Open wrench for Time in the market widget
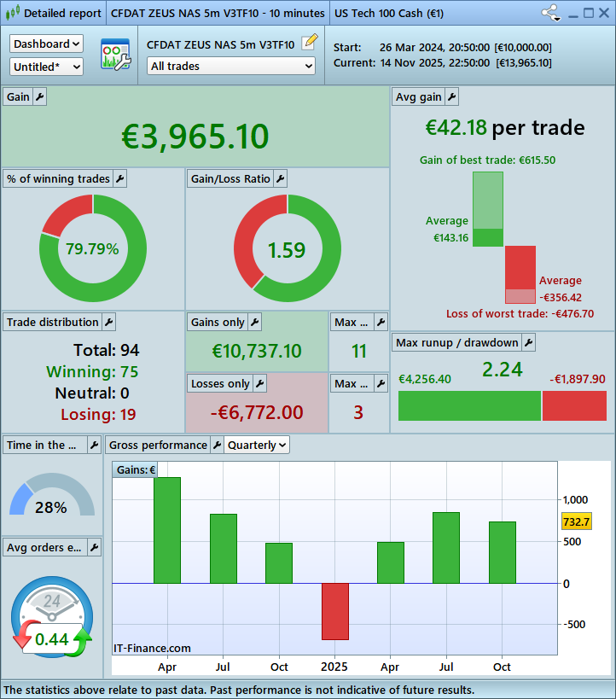The width and height of the screenshot is (616, 699). [x=94, y=445]
